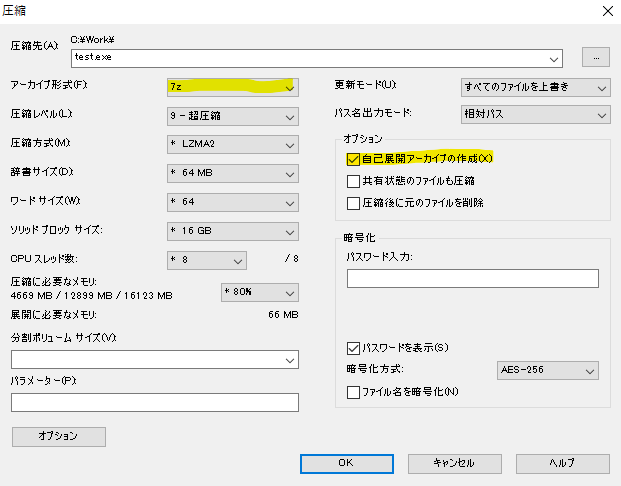Expand 分割ボリュームサイズ combo box
621x486 pixels.
click(x=290, y=360)
